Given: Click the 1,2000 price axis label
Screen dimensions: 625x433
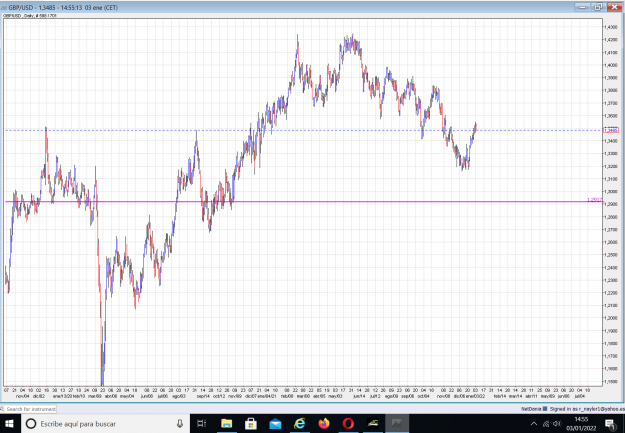Looking at the screenshot, I should pyautogui.click(x=611, y=318).
